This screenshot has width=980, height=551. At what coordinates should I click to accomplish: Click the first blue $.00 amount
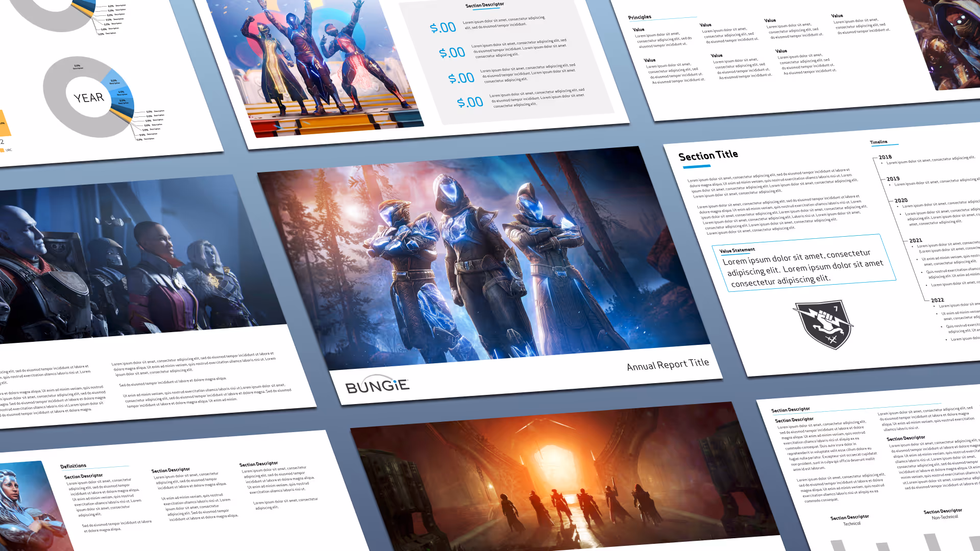(x=443, y=28)
